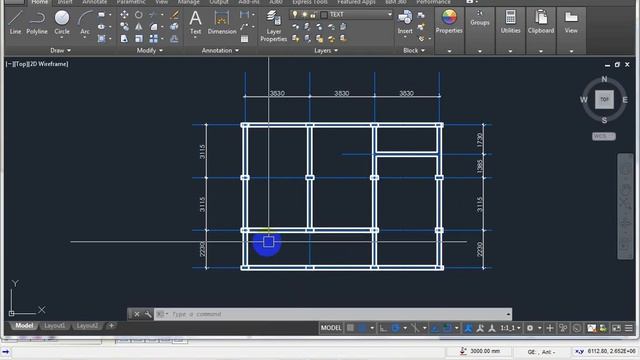
Task: Expand the Annotation panel
Action: point(220,50)
